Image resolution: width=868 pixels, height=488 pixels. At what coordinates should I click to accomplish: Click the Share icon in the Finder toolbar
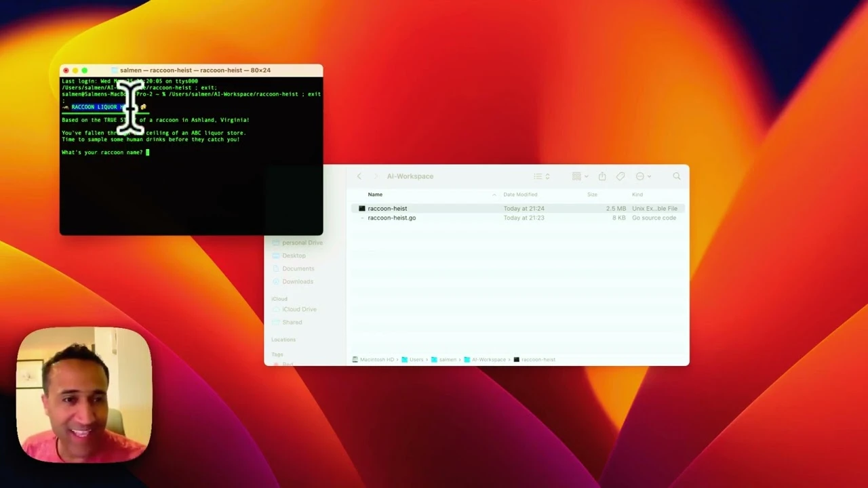(x=602, y=176)
